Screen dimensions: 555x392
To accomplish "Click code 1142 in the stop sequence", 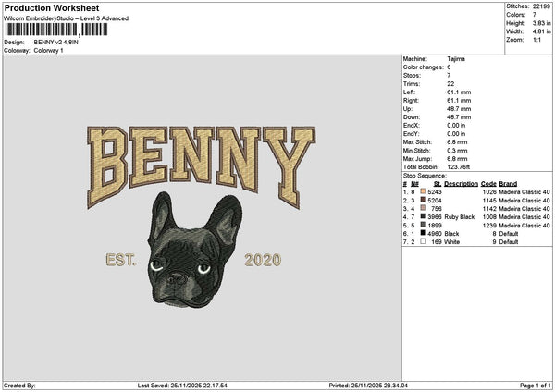I will 490,209.
